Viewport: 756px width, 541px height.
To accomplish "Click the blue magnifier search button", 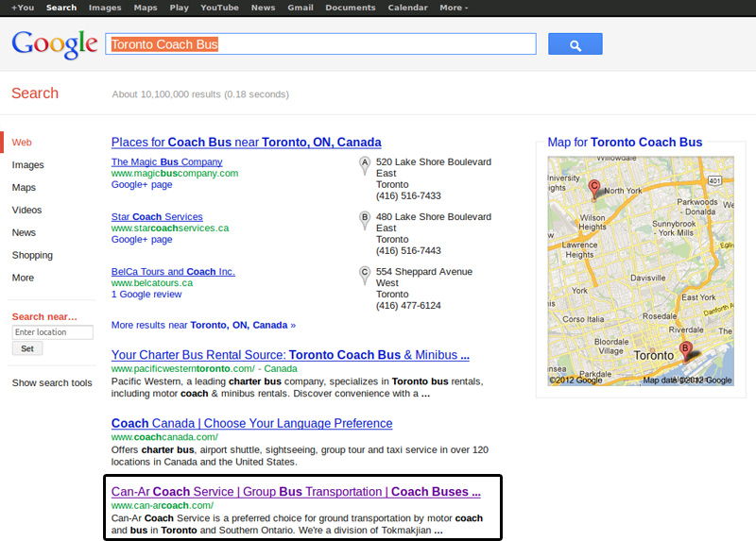I will click(575, 43).
